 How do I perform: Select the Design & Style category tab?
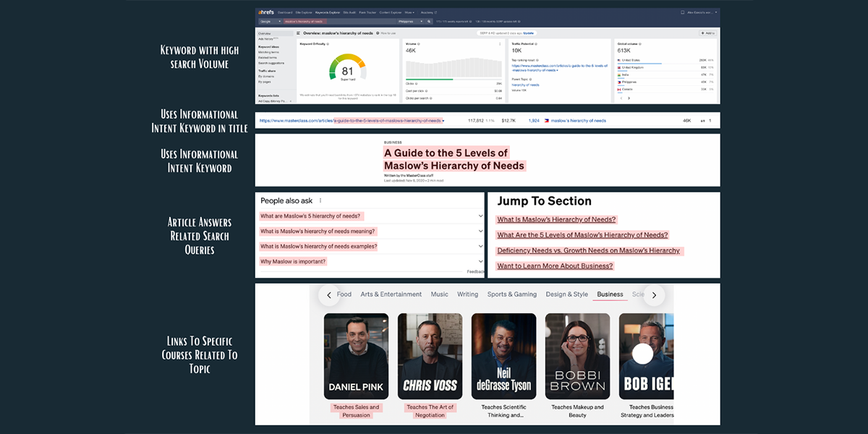pyautogui.click(x=567, y=294)
